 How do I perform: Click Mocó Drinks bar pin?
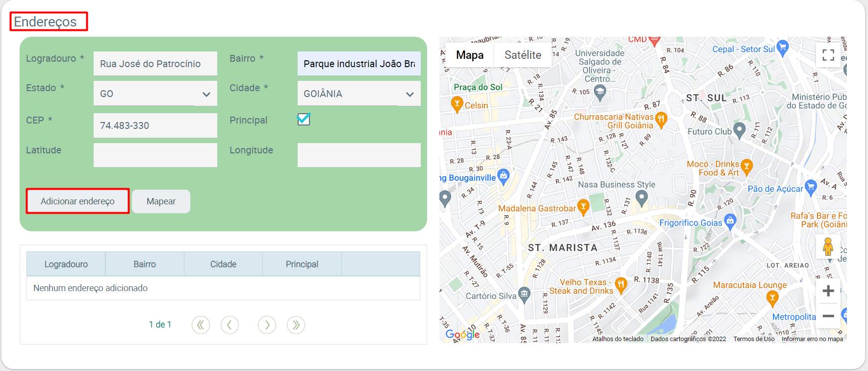pyautogui.click(x=746, y=168)
